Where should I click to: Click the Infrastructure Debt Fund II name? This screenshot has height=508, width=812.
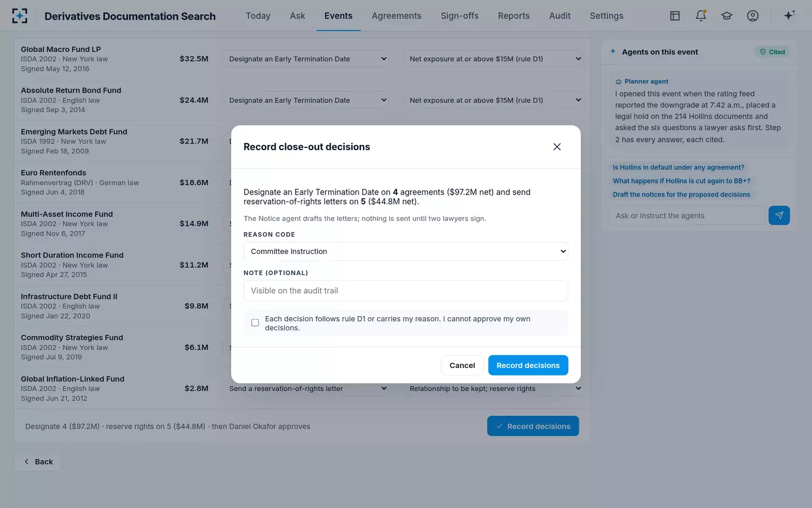pos(69,296)
